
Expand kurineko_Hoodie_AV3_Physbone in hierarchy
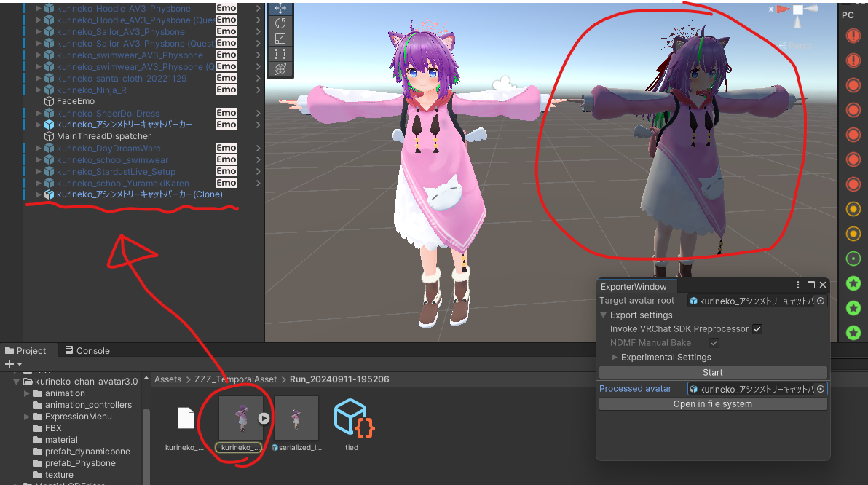pyautogui.click(x=38, y=8)
